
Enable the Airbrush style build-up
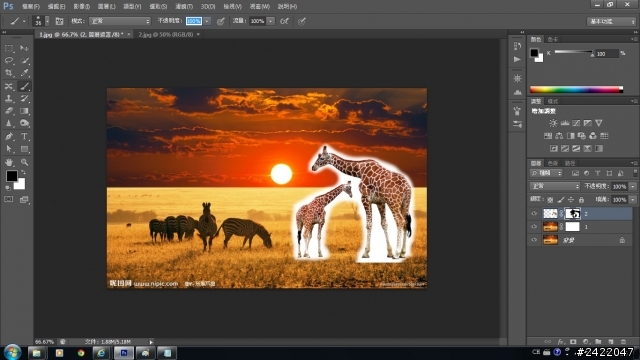pyautogui.click(x=284, y=21)
